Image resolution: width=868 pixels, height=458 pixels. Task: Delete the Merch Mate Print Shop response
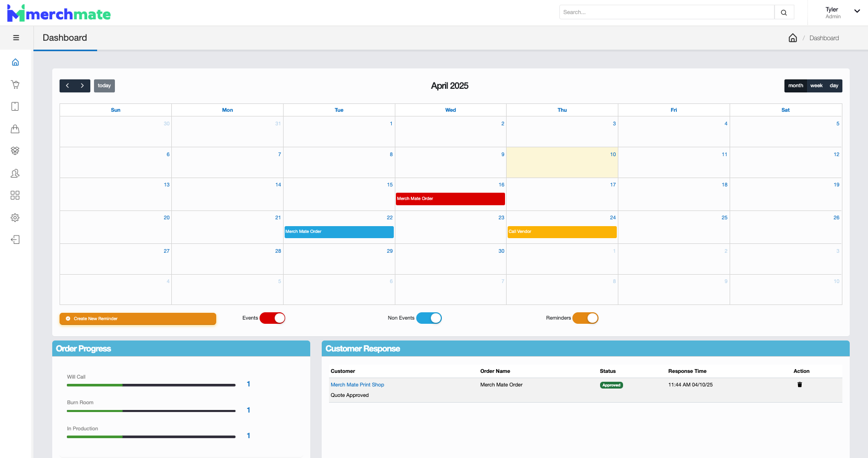coord(799,385)
